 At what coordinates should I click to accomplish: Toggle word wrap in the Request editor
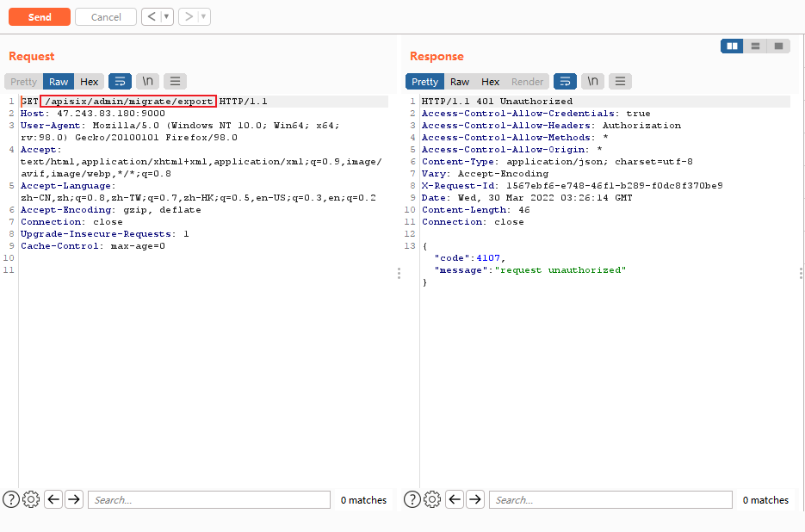[x=120, y=81]
